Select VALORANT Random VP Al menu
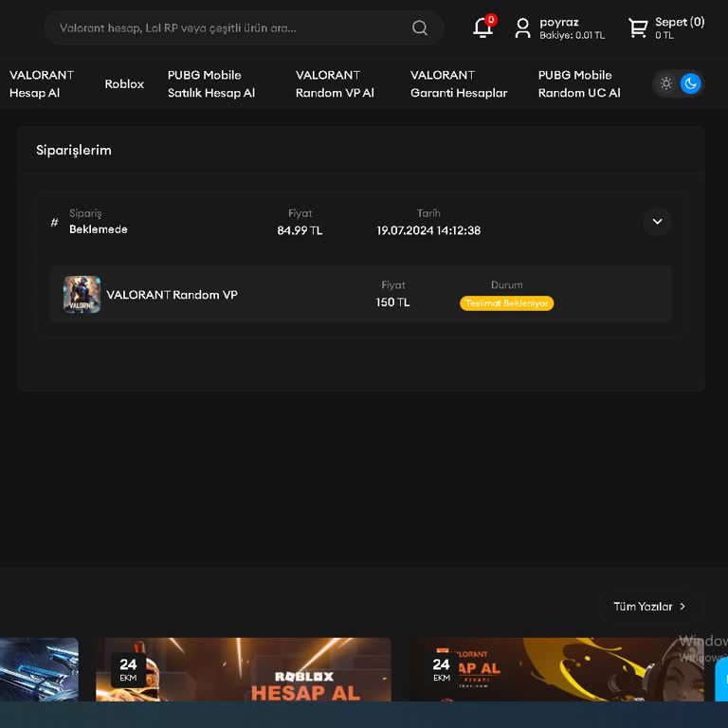Viewport: 728px width, 728px height. [x=335, y=83]
